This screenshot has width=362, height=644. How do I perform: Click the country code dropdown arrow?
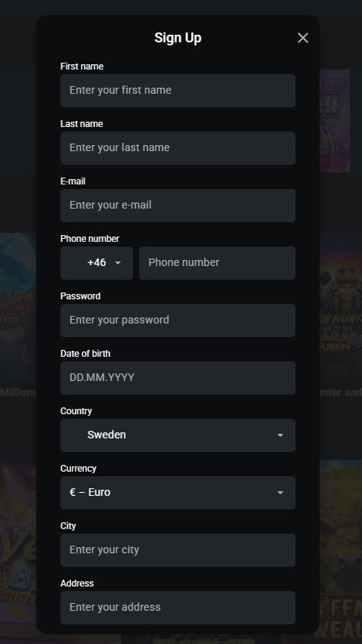[x=118, y=263]
